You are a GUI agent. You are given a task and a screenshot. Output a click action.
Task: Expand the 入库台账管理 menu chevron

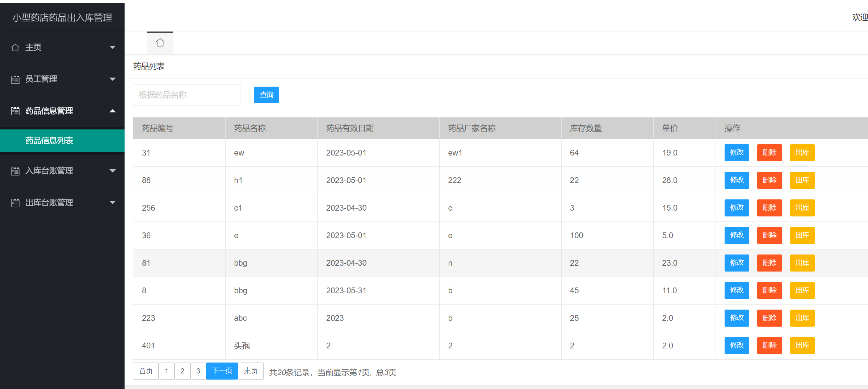point(113,171)
